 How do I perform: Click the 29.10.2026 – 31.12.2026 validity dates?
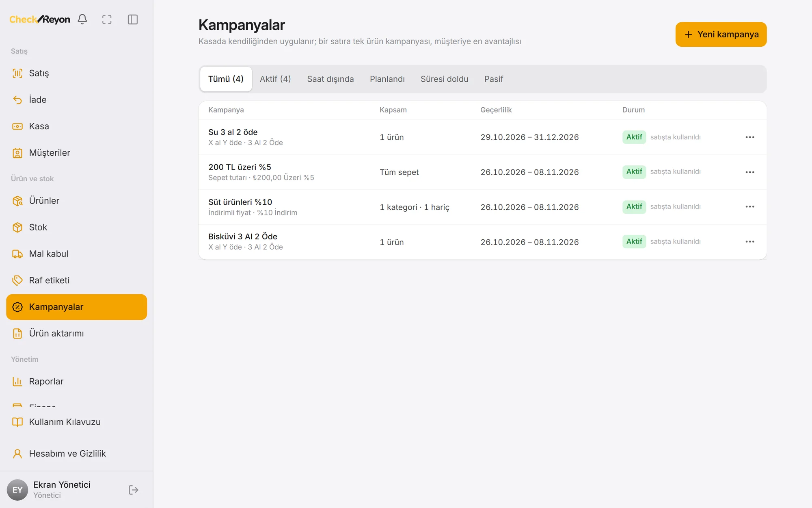[529, 137]
